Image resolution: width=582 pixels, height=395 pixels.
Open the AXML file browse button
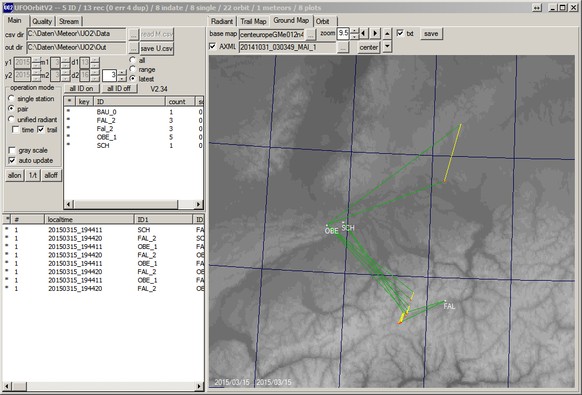click(x=344, y=47)
